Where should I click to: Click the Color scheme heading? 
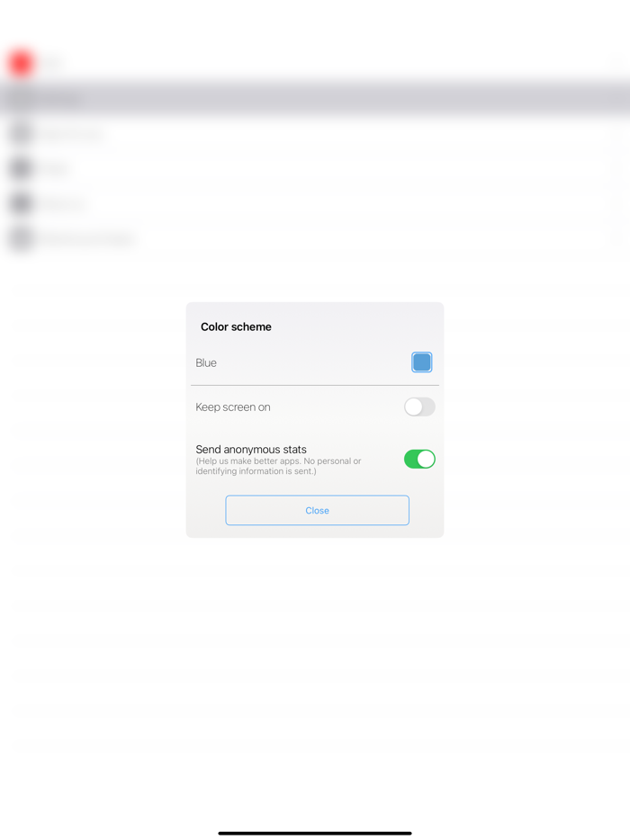pos(236,326)
